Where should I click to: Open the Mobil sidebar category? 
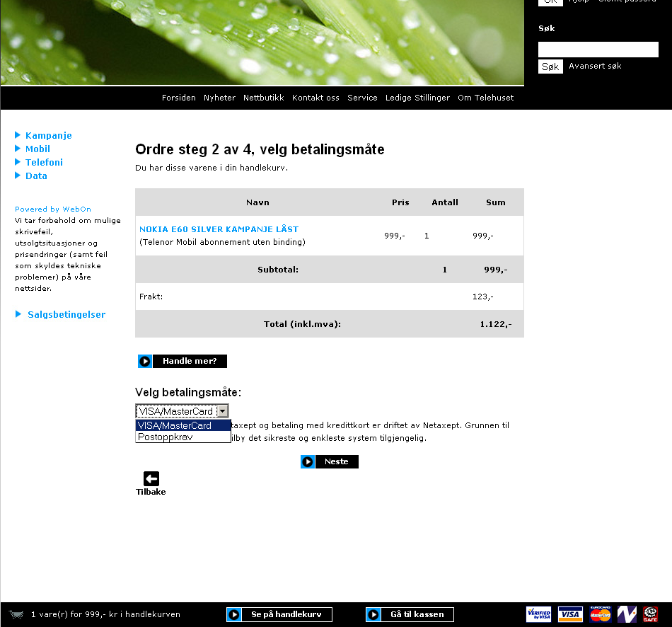tap(37, 149)
